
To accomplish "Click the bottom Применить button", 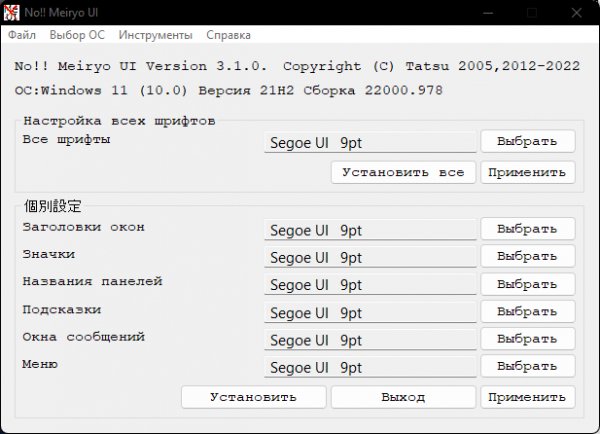I will [x=528, y=397].
